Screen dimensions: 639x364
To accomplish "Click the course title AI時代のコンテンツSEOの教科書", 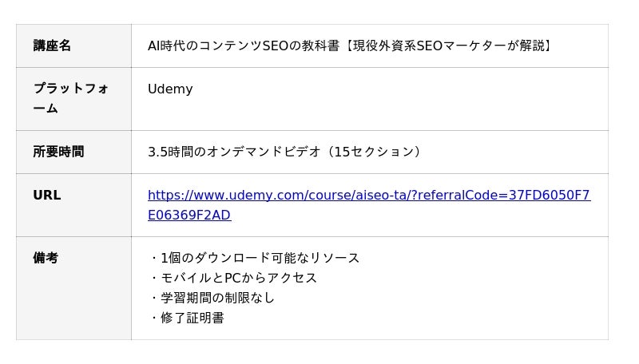I will tap(244, 45).
